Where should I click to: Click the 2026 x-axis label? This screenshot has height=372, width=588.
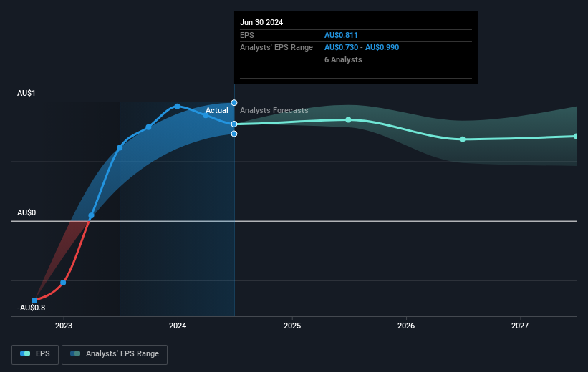[x=406, y=325]
